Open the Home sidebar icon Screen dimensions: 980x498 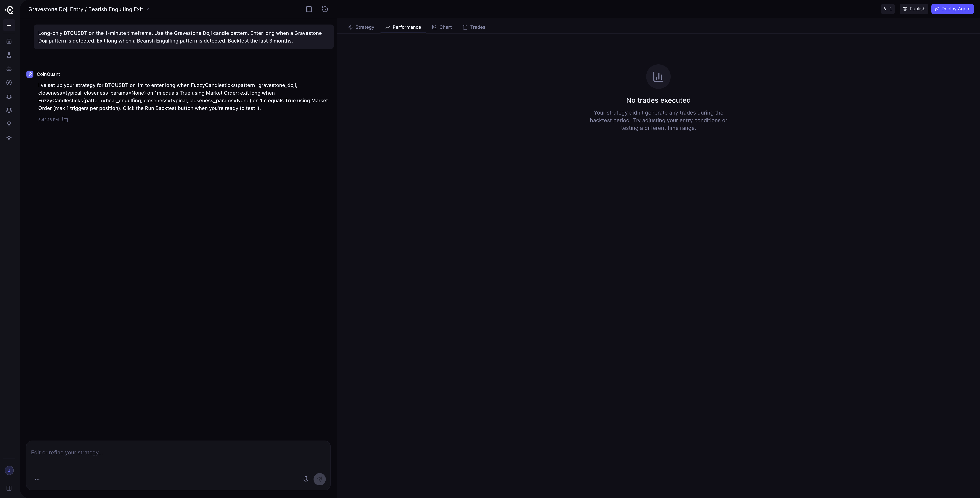(9, 41)
